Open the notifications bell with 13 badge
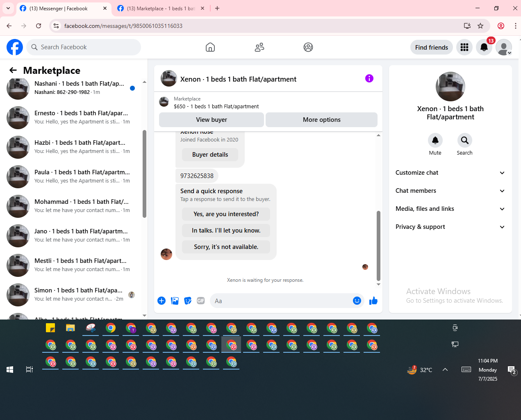This screenshot has height=420, width=521. coord(484,47)
